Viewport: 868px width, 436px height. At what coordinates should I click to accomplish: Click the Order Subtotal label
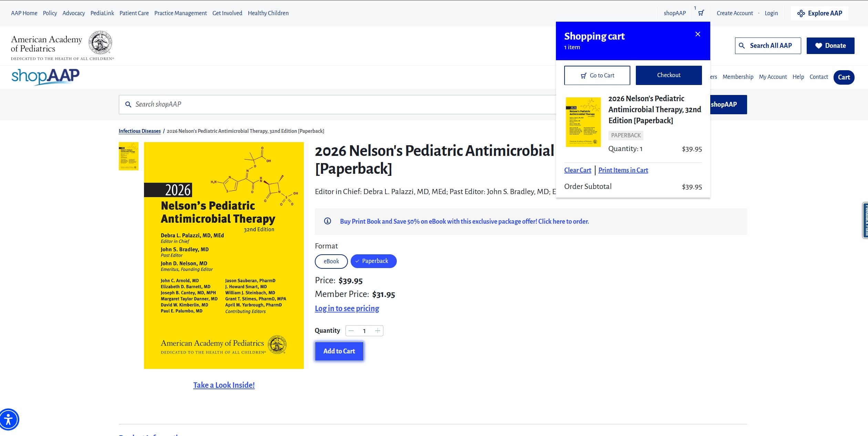588,187
